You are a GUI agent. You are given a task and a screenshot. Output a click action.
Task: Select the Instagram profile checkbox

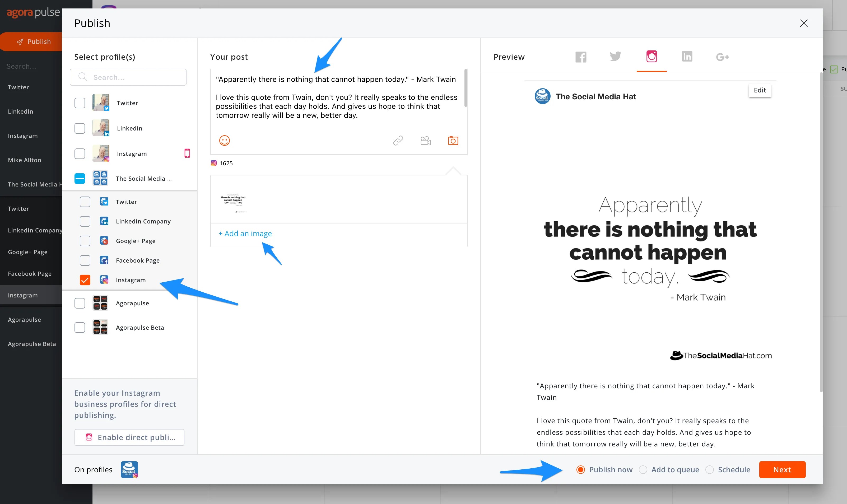pos(85,279)
